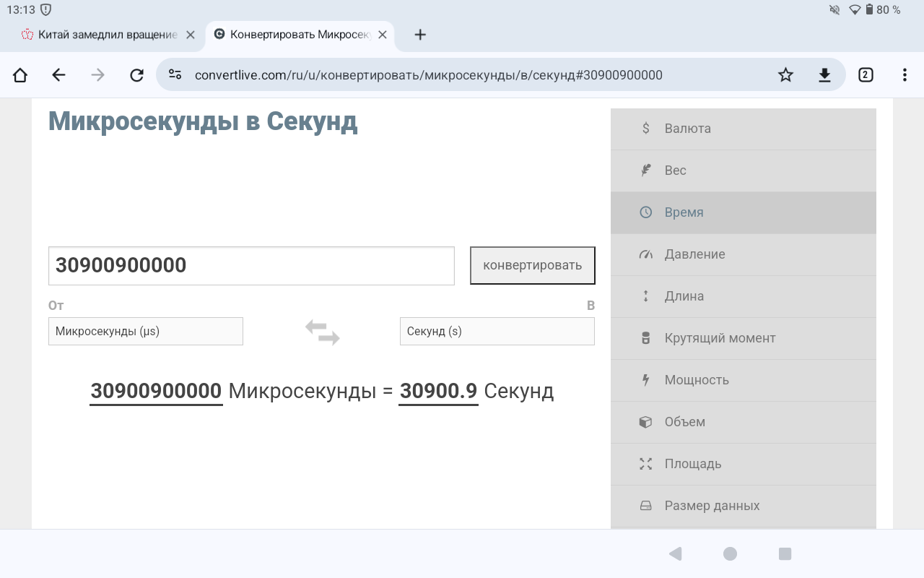This screenshot has width=924, height=578.
Task: Open the tab switcher showing 2 tabs
Action: click(866, 75)
